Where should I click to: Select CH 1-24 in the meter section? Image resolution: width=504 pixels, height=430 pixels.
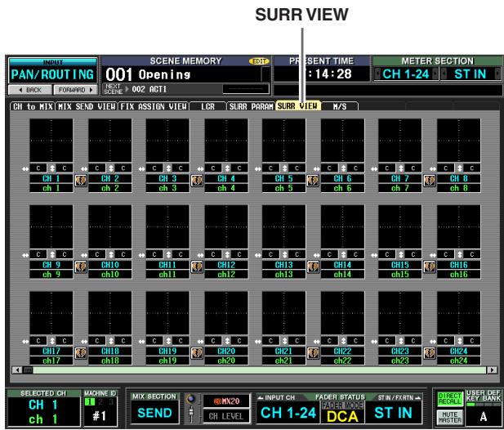[x=406, y=74]
